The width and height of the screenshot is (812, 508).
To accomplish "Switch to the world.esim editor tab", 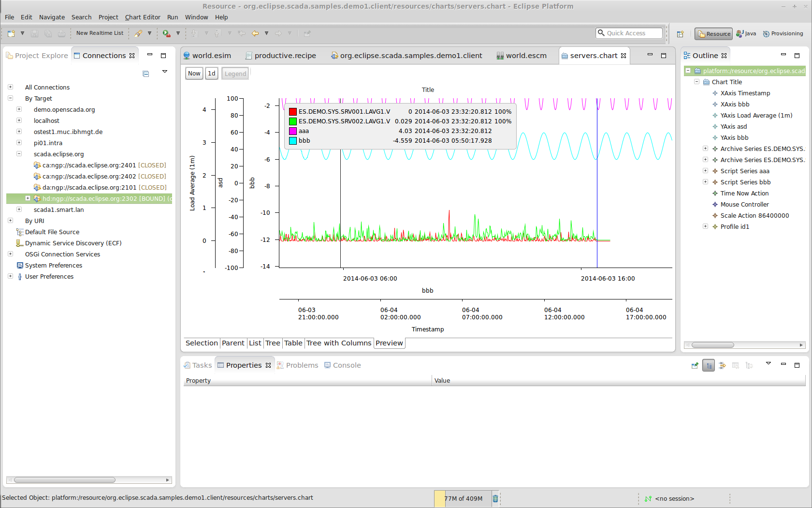I will click(x=211, y=56).
